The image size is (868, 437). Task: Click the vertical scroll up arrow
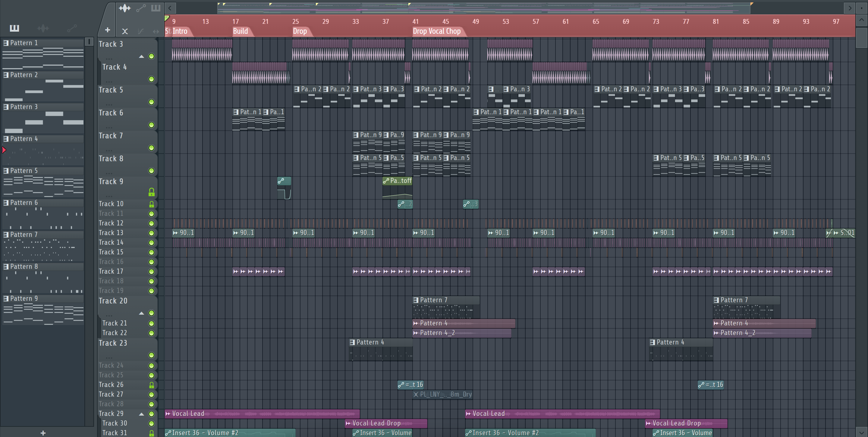861,20
